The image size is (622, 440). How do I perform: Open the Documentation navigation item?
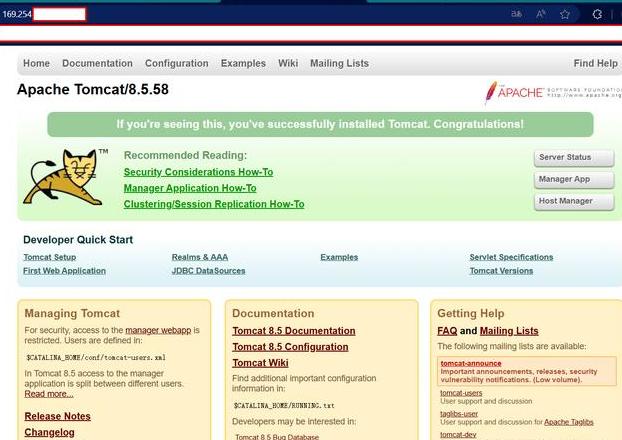[97, 63]
